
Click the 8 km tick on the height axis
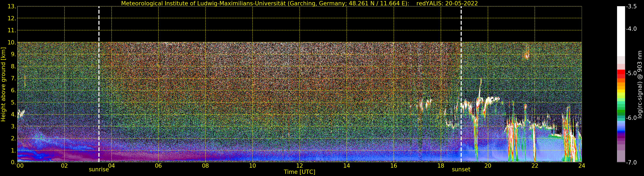point(13,66)
